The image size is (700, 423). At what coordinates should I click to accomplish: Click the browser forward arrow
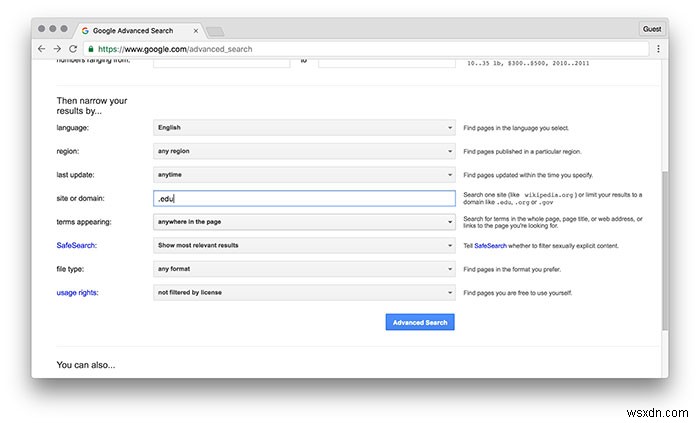57,49
